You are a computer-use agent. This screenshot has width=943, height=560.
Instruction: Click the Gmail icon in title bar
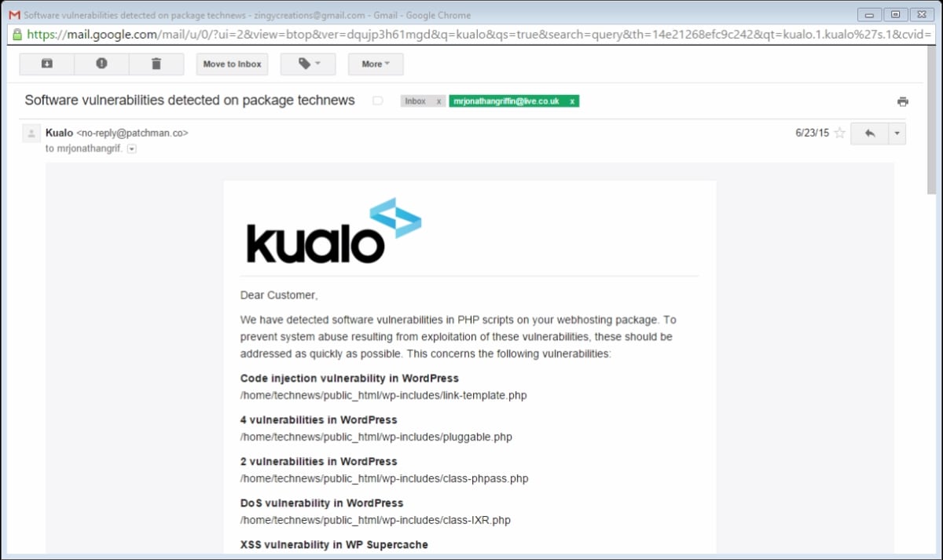click(14, 14)
